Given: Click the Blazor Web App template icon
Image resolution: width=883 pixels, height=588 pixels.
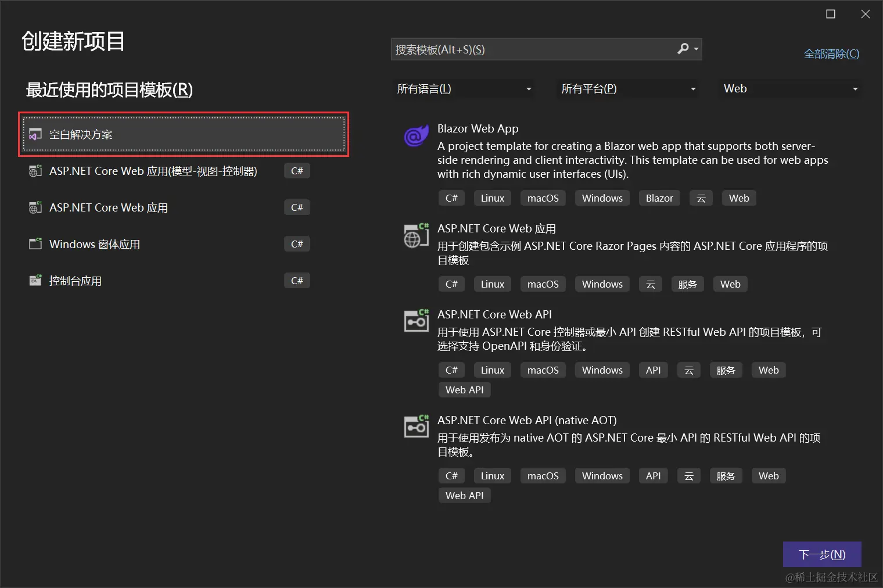Looking at the screenshot, I should [x=416, y=137].
